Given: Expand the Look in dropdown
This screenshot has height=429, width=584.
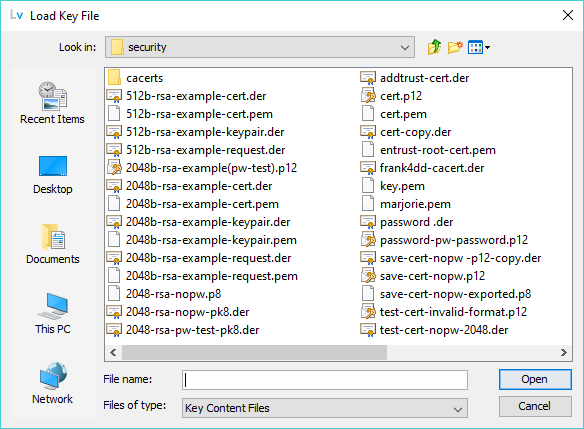Looking at the screenshot, I should 404,47.
